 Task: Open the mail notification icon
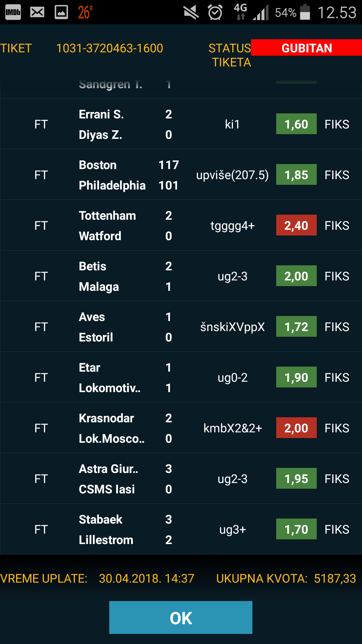37,12
